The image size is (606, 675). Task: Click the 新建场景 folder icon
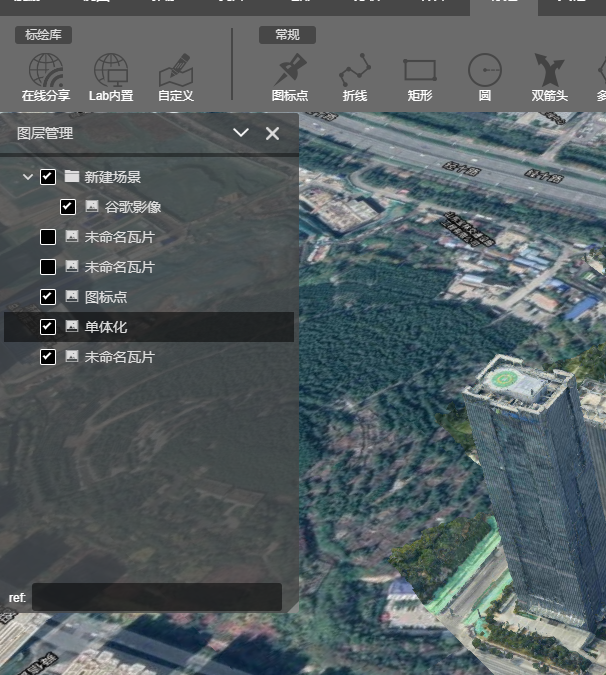click(x=72, y=176)
